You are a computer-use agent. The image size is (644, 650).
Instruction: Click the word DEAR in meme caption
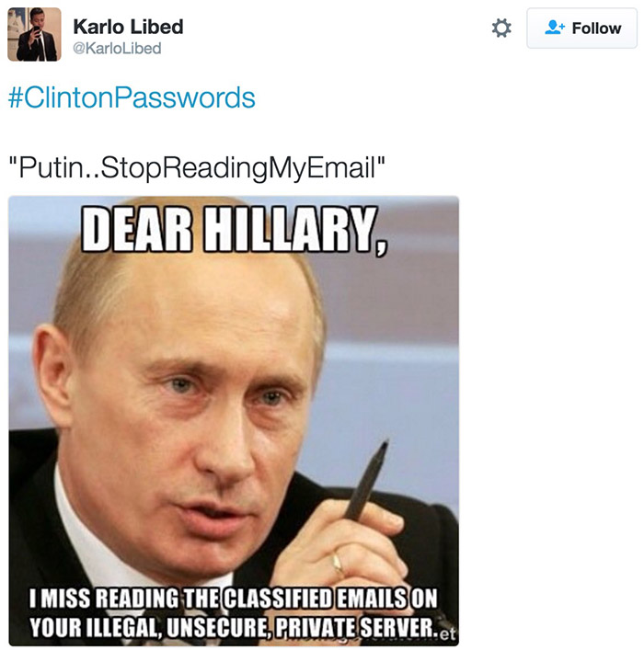click(x=137, y=228)
